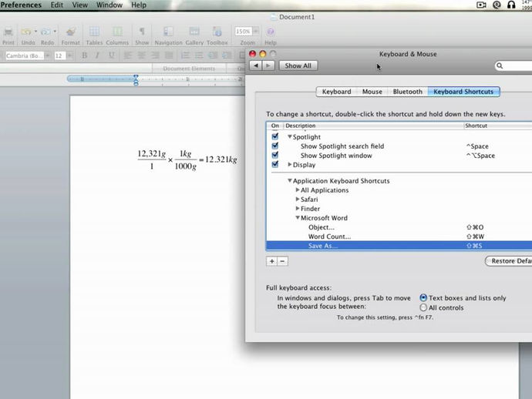Click the headphones icon in menu bar
This screenshot has height=399, width=532.
(x=511, y=5)
